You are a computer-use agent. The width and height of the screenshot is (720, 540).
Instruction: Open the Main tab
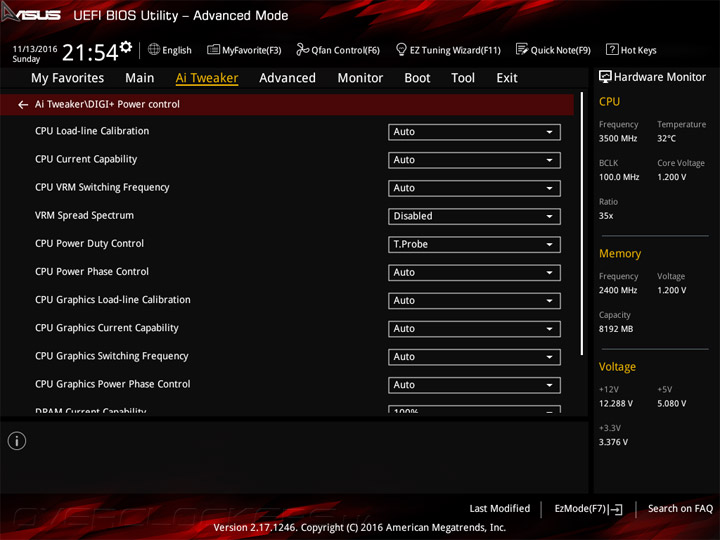[x=140, y=78]
